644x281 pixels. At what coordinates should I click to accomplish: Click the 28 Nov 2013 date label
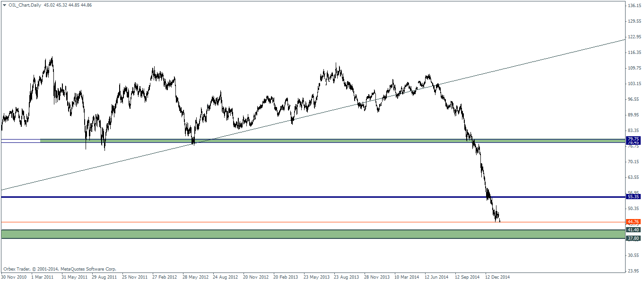377,277
